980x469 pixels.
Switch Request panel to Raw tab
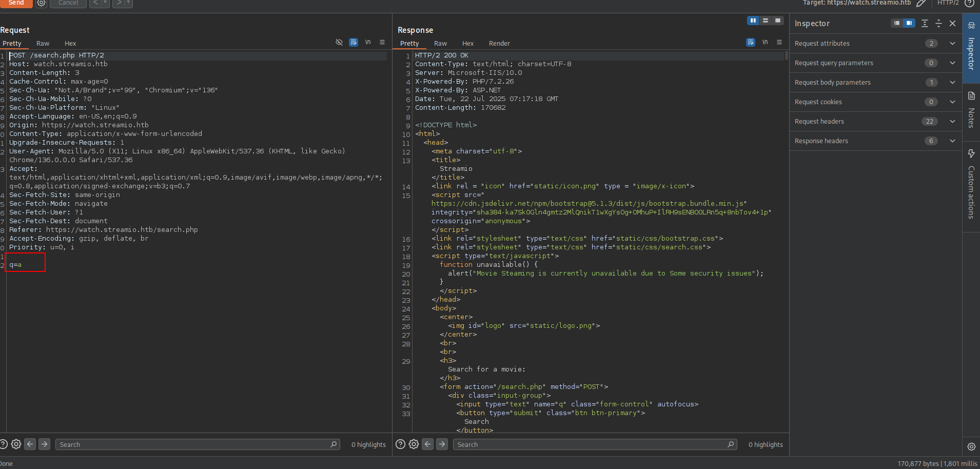coord(43,44)
